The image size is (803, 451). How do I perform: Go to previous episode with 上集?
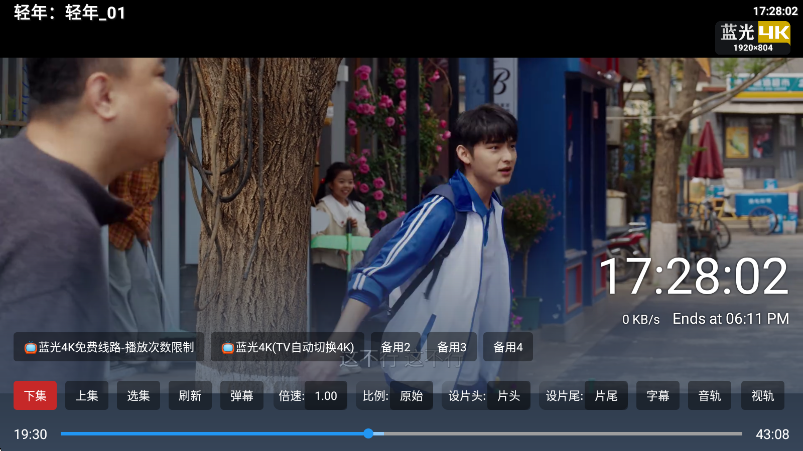pyautogui.click(x=87, y=395)
